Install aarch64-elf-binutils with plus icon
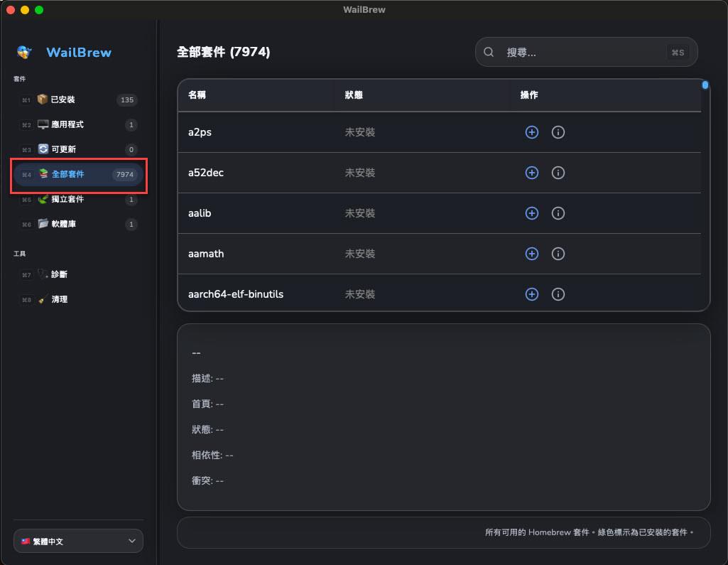The height and width of the screenshot is (565, 728). point(531,294)
